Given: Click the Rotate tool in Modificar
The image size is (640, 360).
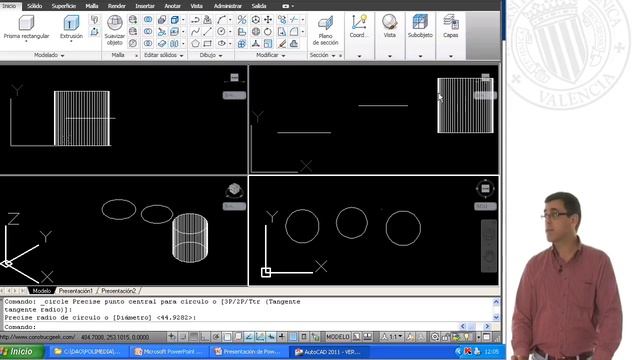Looking at the screenshot, I should tap(268, 31).
